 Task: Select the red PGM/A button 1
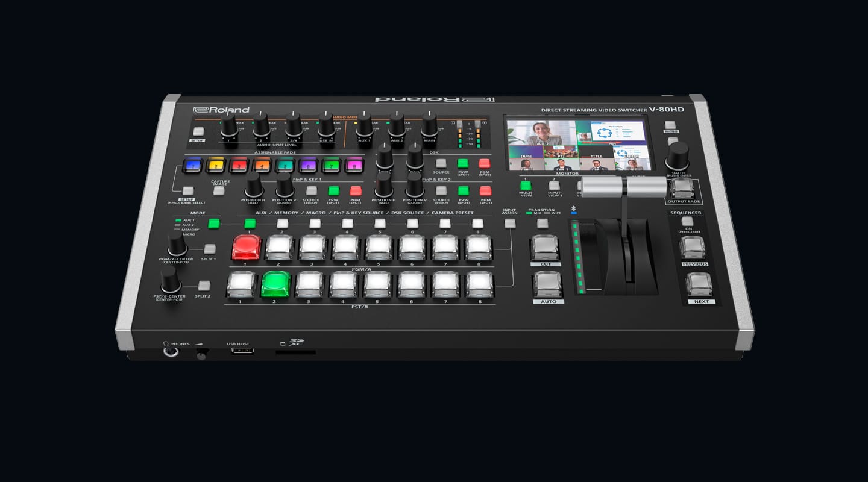(246, 248)
